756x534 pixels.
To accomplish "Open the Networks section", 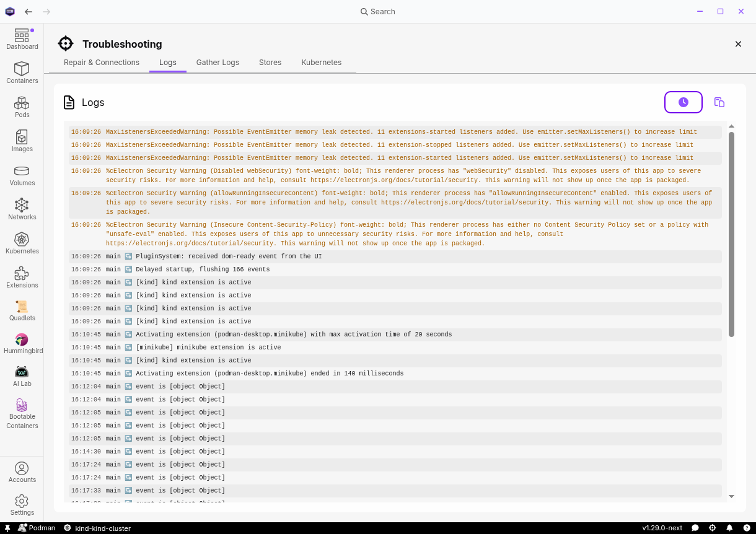I will pyautogui.click(x=22, y=209).
